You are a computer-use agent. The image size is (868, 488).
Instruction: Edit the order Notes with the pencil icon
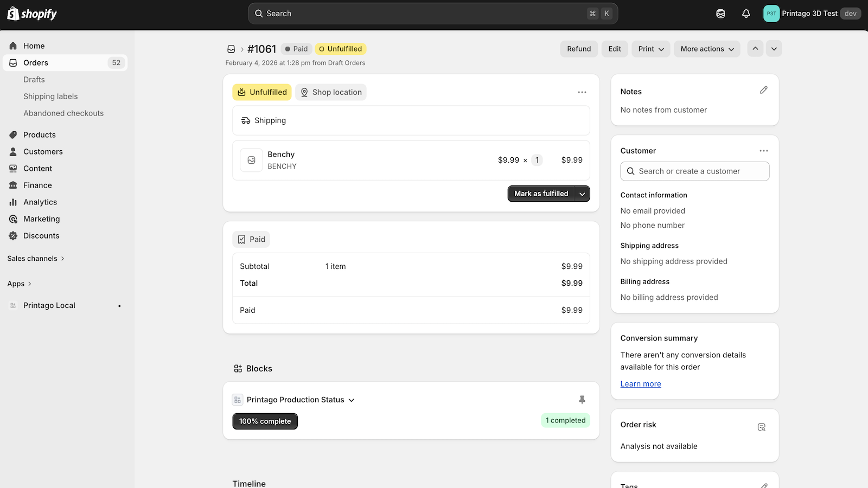pos(764,89)
